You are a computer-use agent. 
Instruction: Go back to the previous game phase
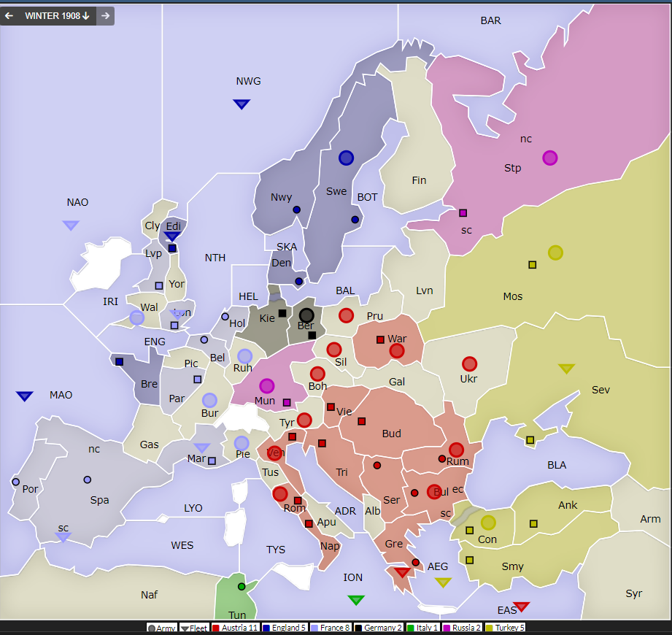click(9, 16)
